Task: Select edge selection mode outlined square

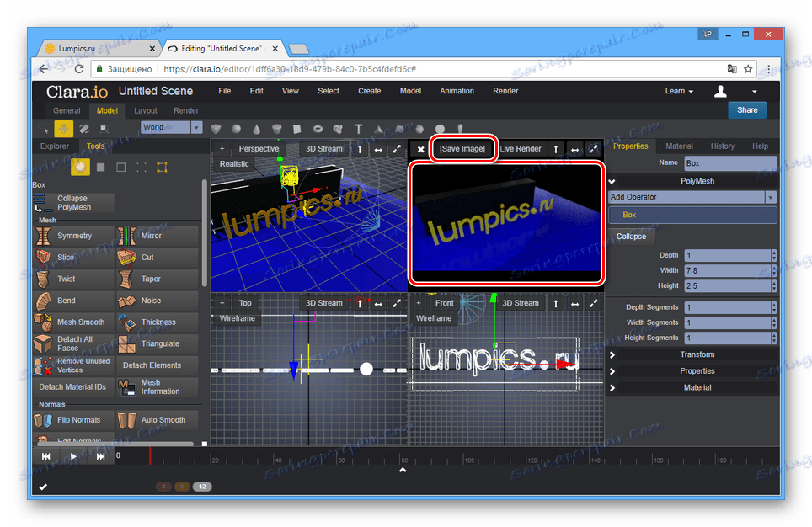Action: pyautogui.click(x=121, y=168)
